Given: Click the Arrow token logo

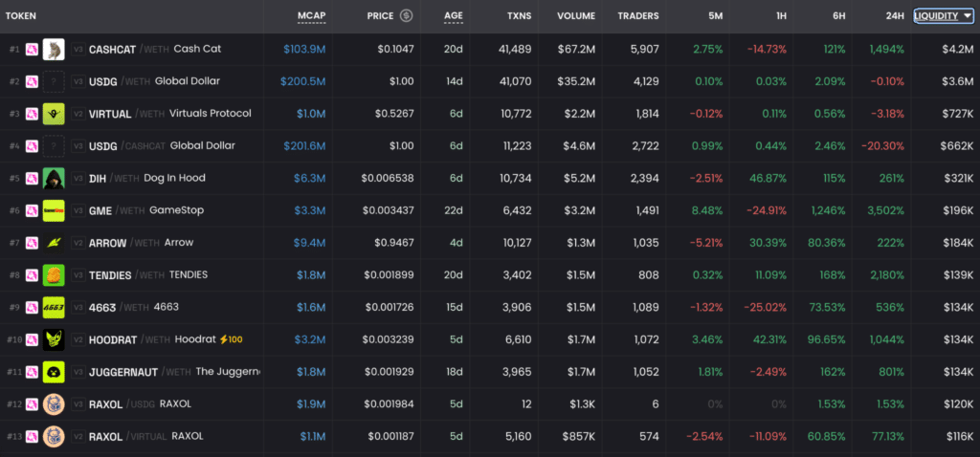Looking at the screenshot, I should pyautogui.click(x=54, y=243).
